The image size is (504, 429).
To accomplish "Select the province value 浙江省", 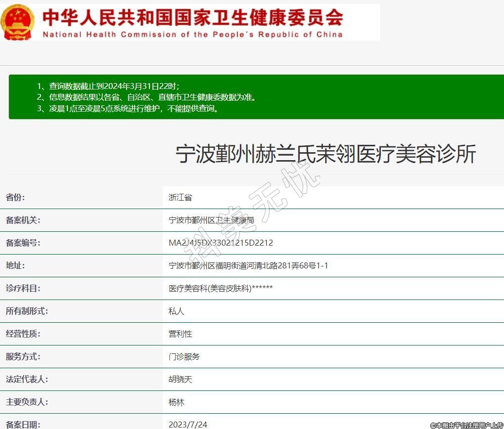I will (x=180, y=197).
